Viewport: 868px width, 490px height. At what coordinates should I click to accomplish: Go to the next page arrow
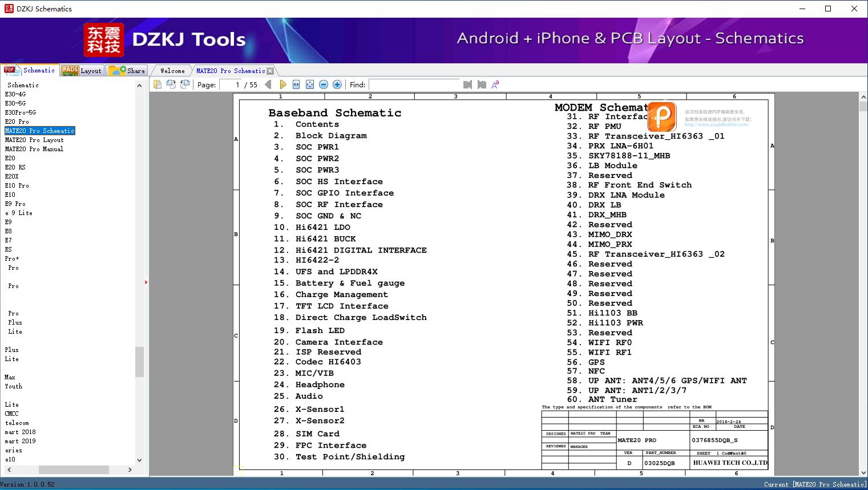click(282, 84)
